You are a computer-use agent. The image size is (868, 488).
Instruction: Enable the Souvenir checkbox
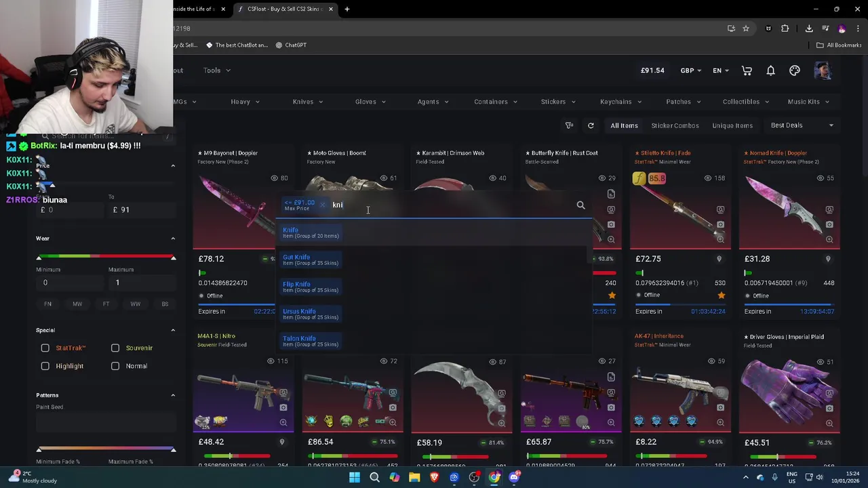coord(115,348)
